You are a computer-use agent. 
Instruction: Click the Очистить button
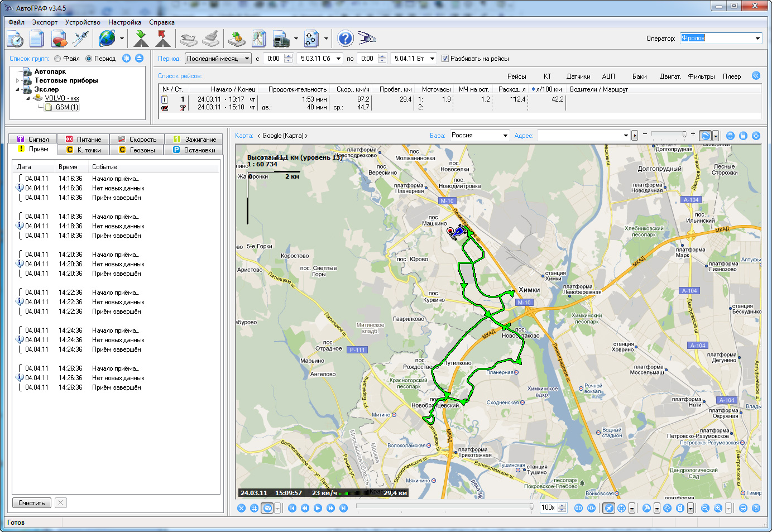click(x=32, y=503)
